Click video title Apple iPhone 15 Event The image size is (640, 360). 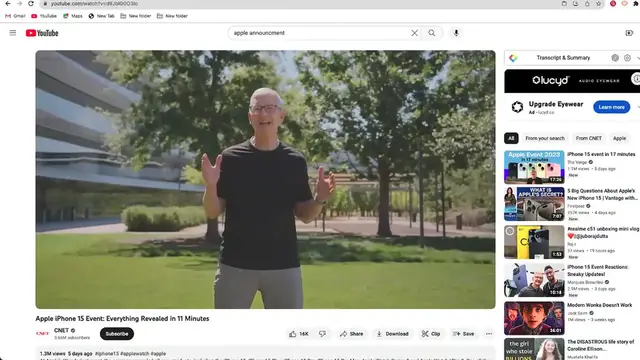[122, 318]
